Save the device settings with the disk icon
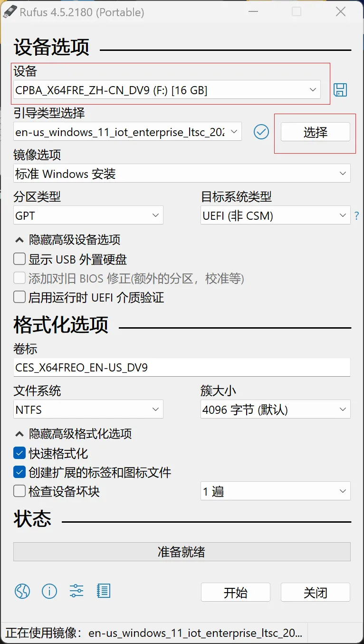This screenshot has height=644, width=364. pos(340,90)
